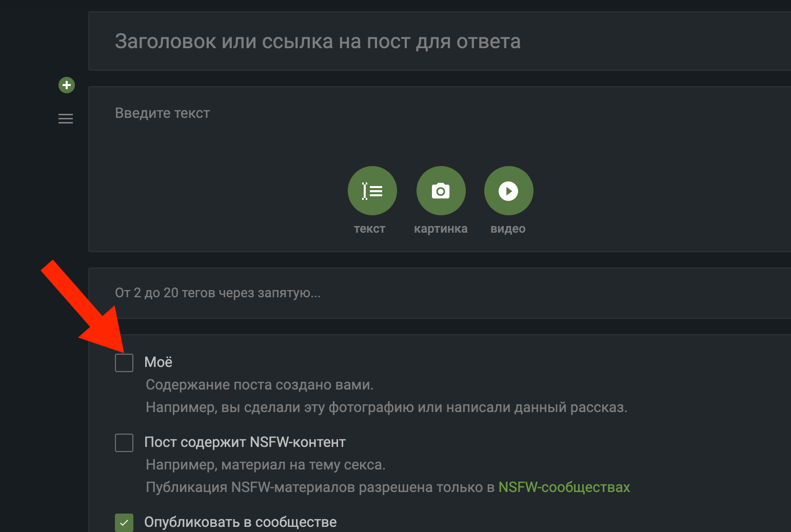The height and width of the screenshot is (532, 791).
Task: Tick the NSFW-контент checkbox
Action: [x=124, y=442]
